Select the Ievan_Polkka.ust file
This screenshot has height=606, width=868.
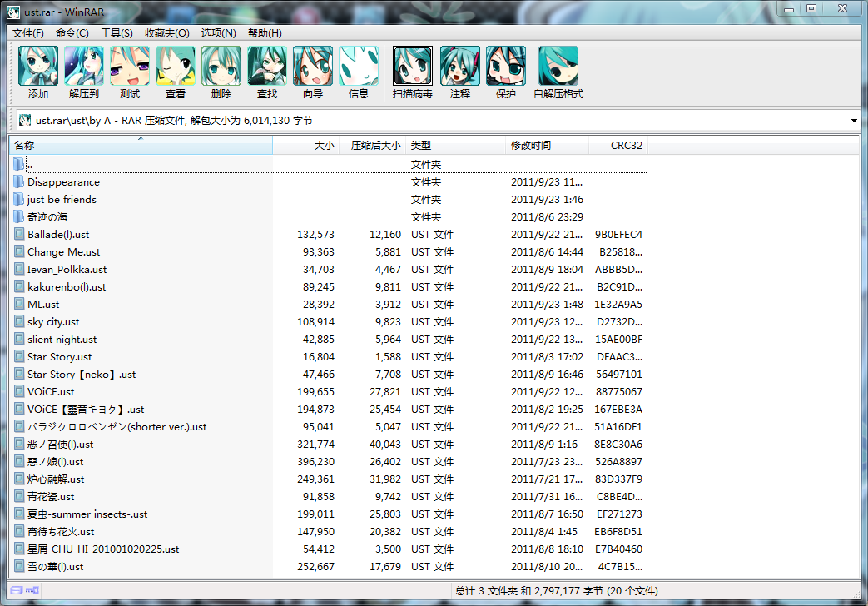329,270
